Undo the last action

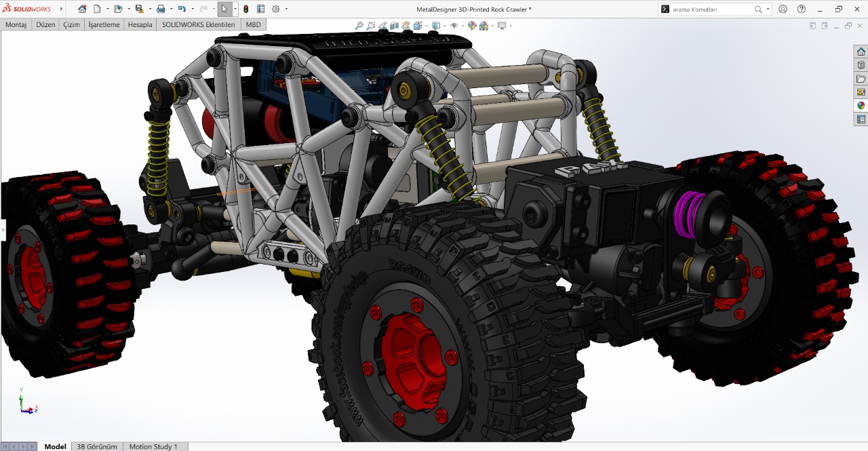click(x=182, y=9)
